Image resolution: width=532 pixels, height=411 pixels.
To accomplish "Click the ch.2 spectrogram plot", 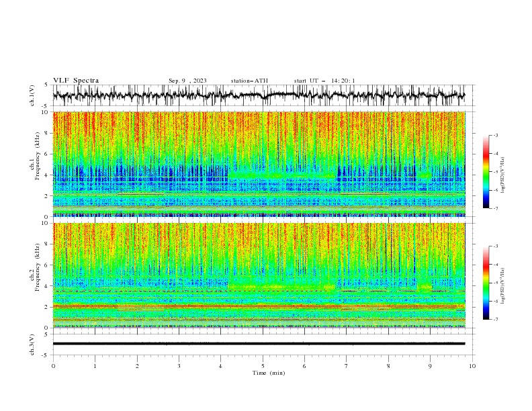I will tap(259, 275).
